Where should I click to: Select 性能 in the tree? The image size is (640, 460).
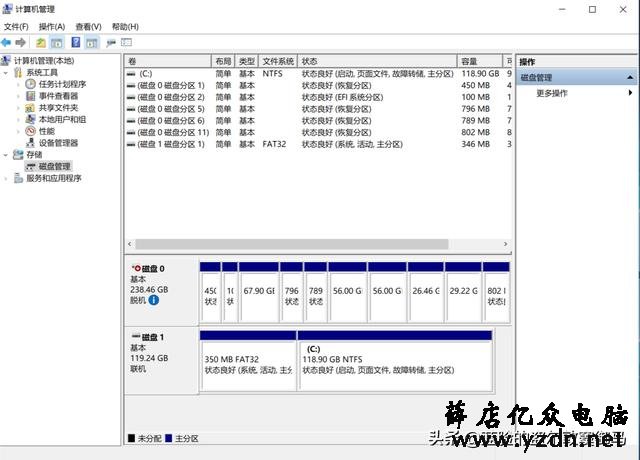click(47, 131)
